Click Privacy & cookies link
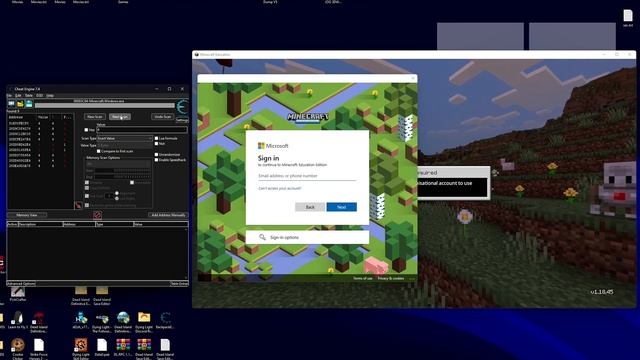640x360 pixels. [x=391, y=278]
